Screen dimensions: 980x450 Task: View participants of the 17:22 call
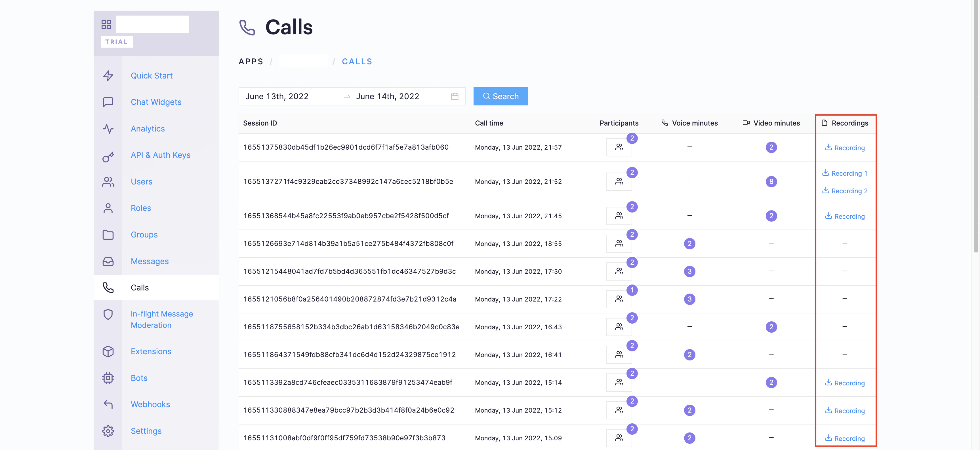click(619, 299)
